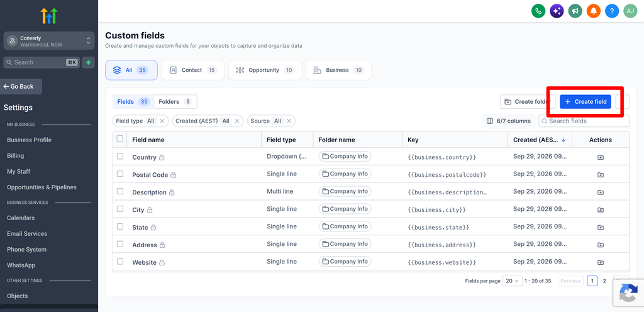Viewport: 644px width, 312px height.
Task: Click move-to-folder icon for Postal Code row
Action: click(601, 175)
